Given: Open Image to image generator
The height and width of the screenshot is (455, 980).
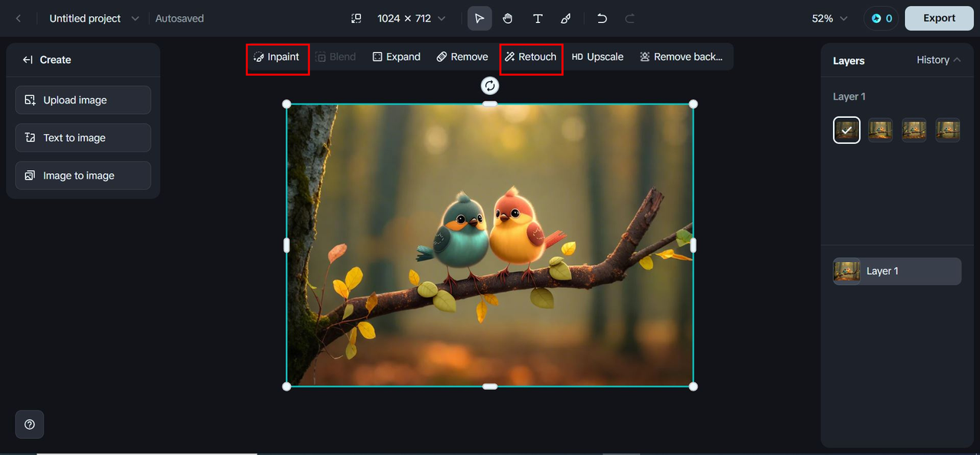Looking at the screenshot, I should click(x=83, y=175).
